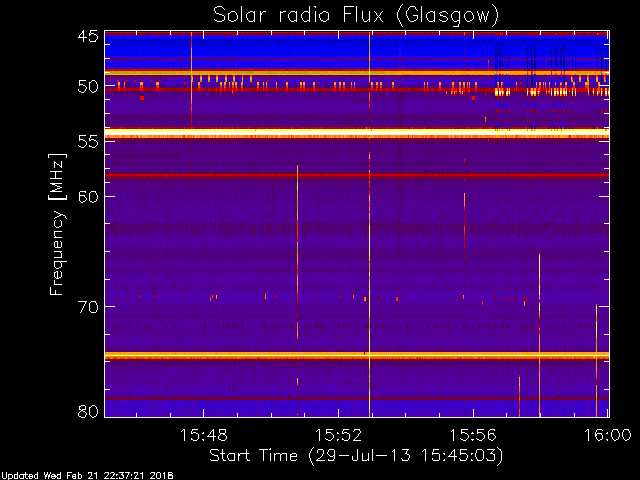Click the yellow horizontal band between 70 and 80 MHz
Viewport: 640px width, 480px height.
click(x=357, y=355)
